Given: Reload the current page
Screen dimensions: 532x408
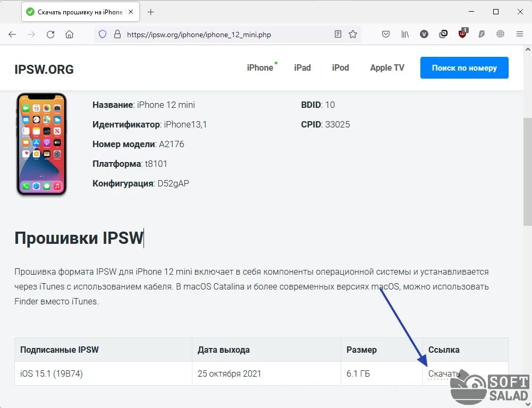Looking at the screenshot, I should (50, 34).
